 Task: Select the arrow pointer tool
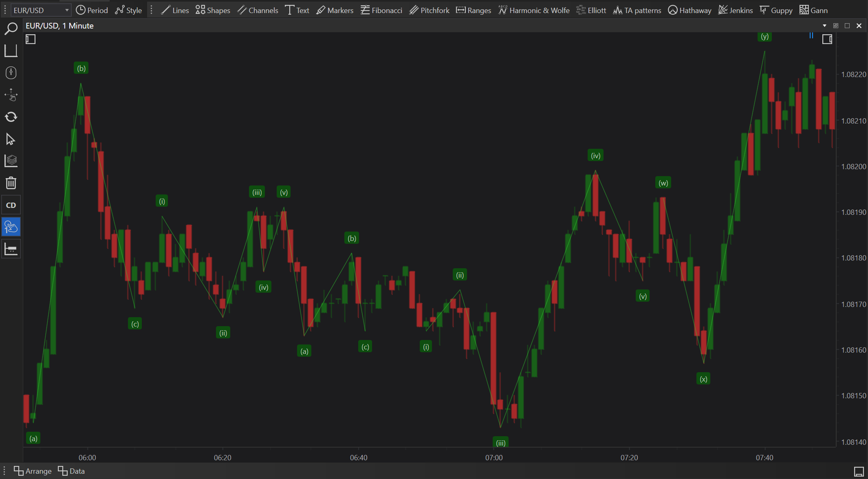click(11, 139)
